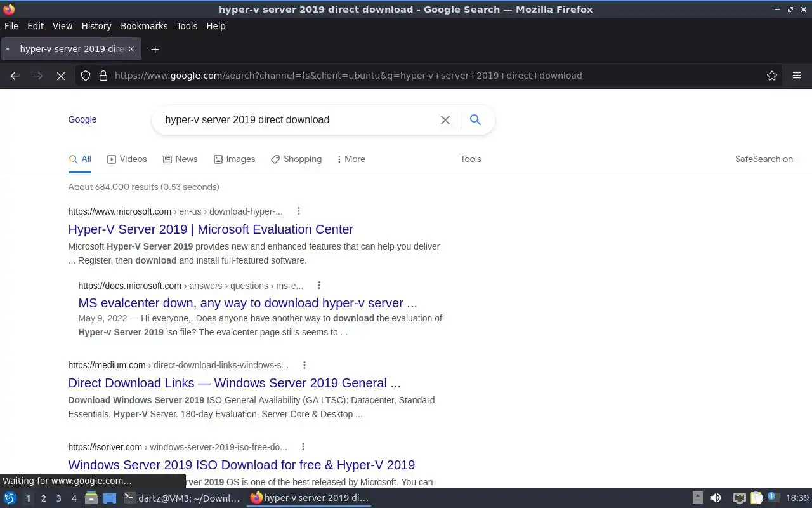812x508 pixels.
Task: Switch to workspace 1
Action: point(28,498)
